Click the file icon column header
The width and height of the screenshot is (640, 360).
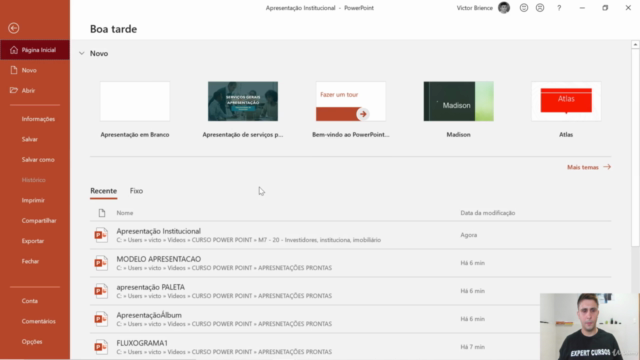pos(102,213)
